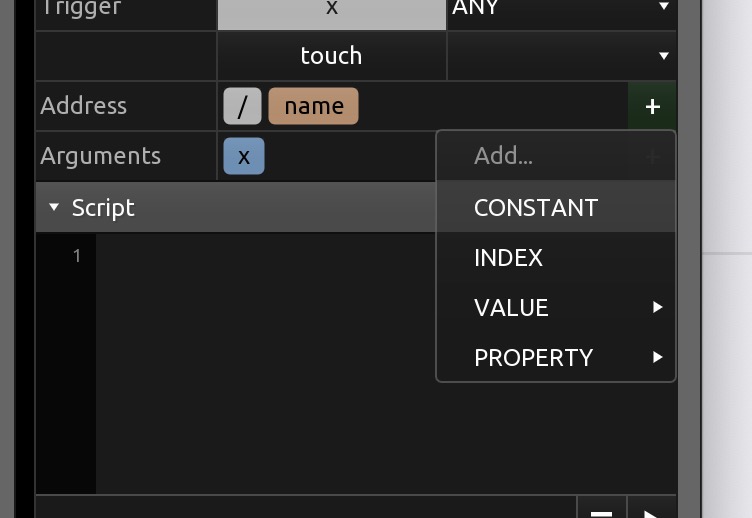
Task: Click the play arrow button at bottom
Action: pos(650,510)
